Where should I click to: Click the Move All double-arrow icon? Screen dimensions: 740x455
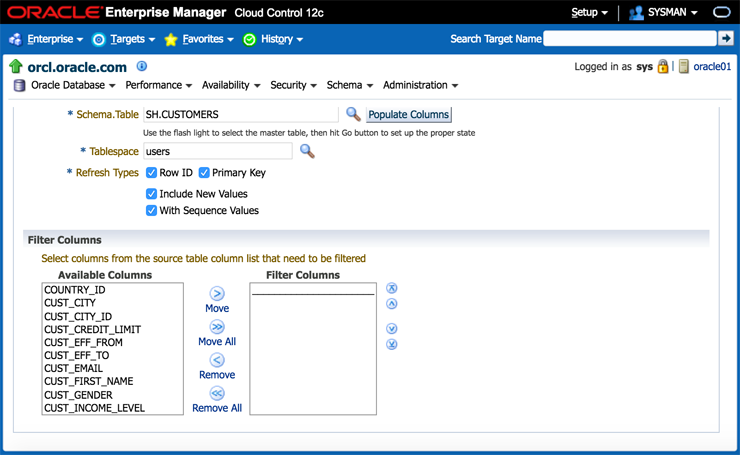[217, 327]
